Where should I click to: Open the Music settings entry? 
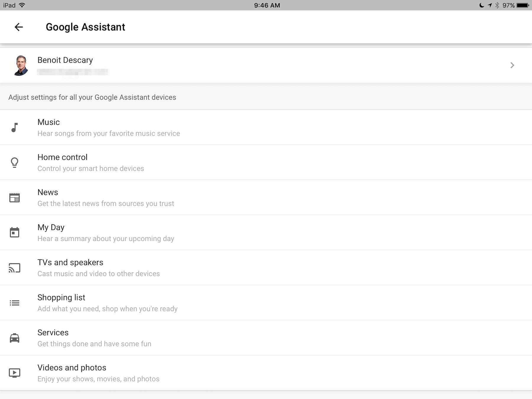tap(266, 127)
